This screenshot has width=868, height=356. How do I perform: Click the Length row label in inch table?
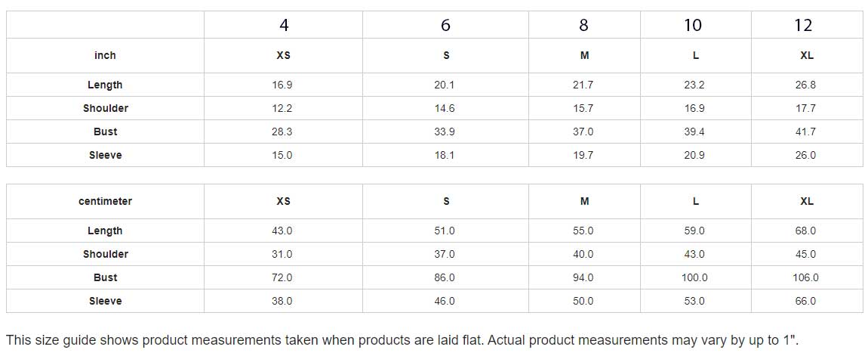105,85
